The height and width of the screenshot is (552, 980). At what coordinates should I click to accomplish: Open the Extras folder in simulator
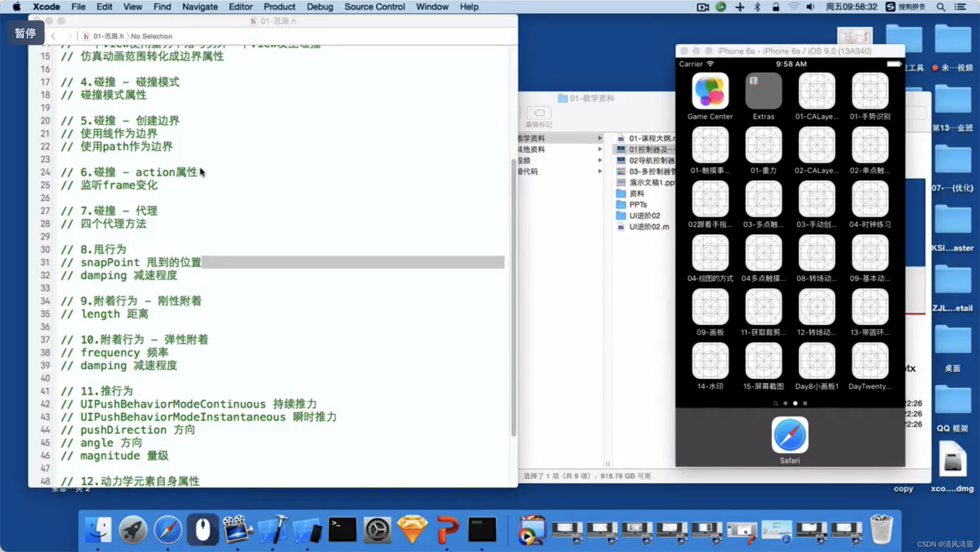pyautogui.click(x=764, y=91)
